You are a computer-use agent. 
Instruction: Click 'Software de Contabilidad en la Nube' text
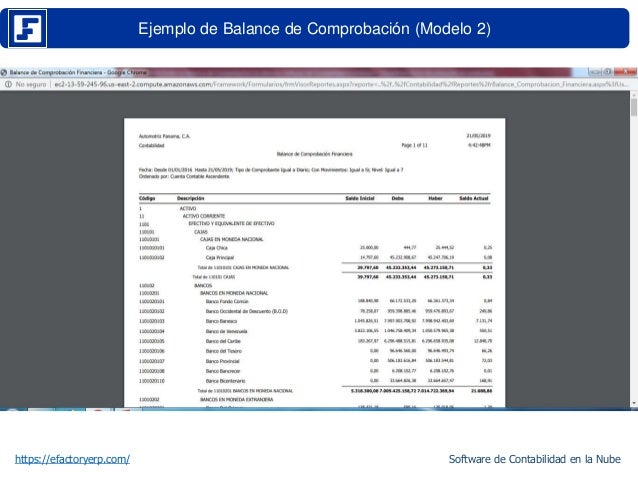pos(535,459)
